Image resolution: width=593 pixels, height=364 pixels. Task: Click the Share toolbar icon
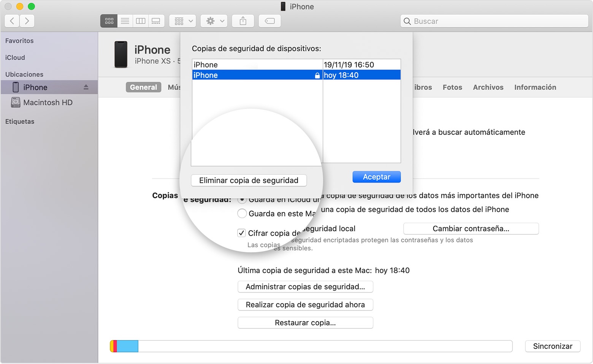(243, 21)
